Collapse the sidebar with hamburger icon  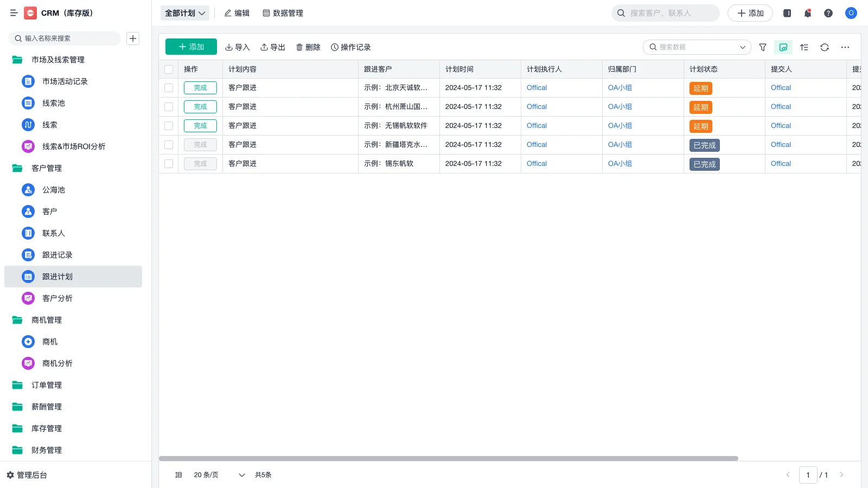coord(14,13)
